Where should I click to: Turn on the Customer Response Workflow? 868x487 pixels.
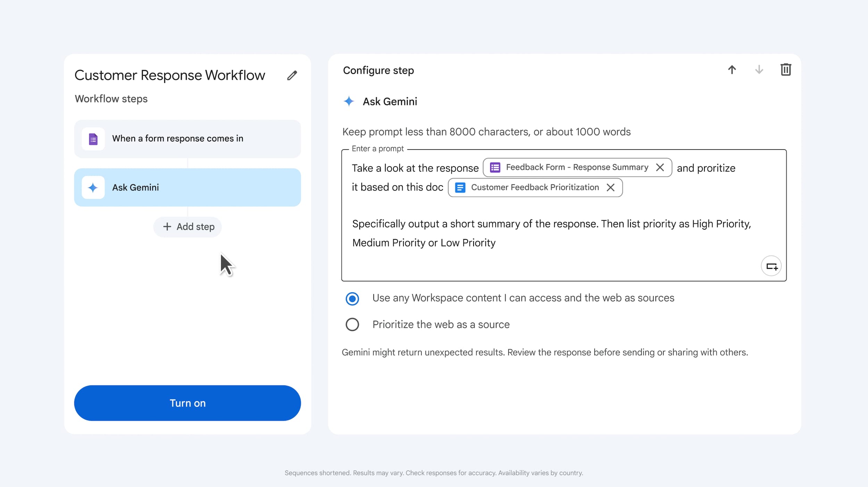coord(187,403)
